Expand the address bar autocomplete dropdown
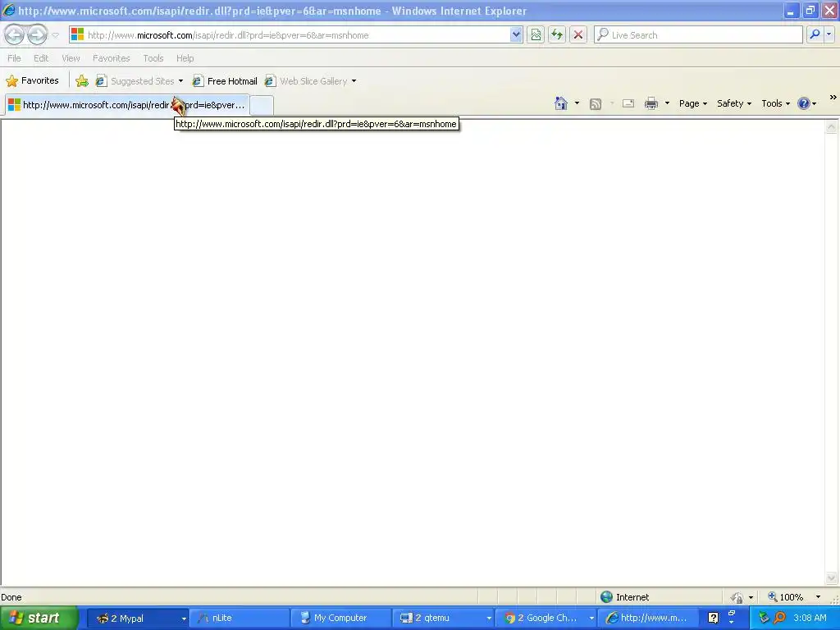Screen dimensions: 840x630 [x=515, y=35]
